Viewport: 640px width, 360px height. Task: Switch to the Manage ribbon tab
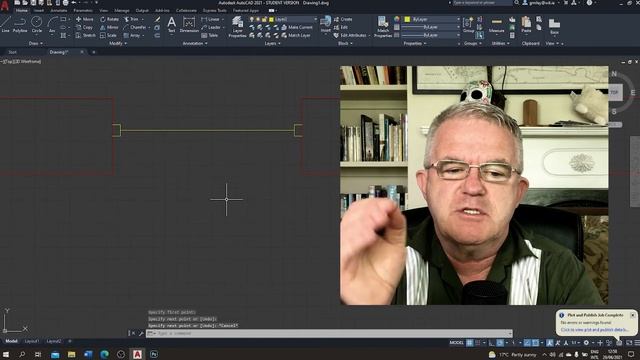[x=122, y=11]
